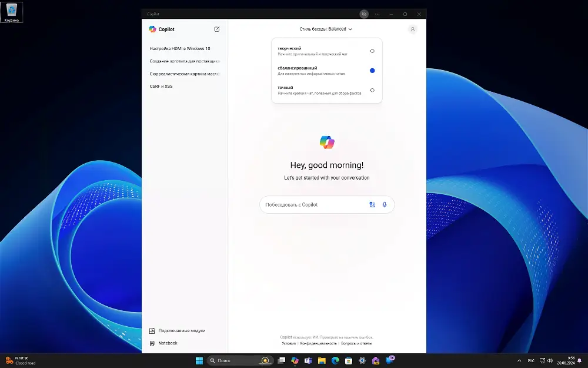Viewport: 588px width, 368px height.
Task: Open the user profile avatar icon
Action: [x=413, y=29]
